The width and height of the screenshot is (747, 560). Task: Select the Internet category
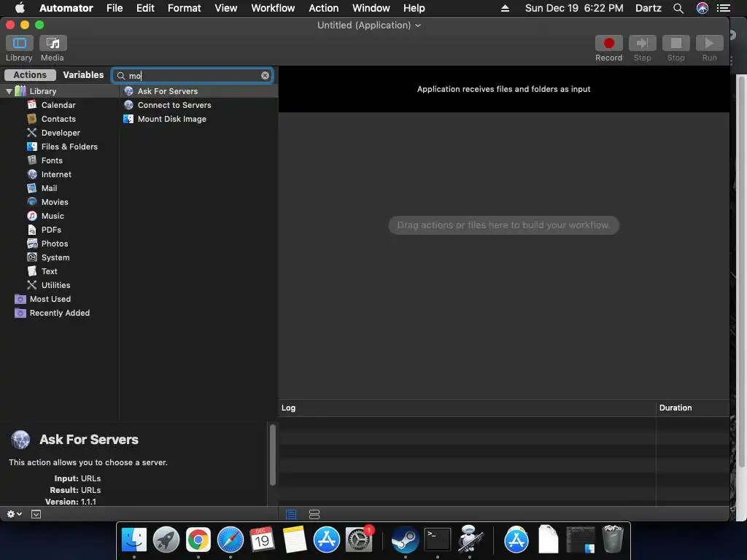(x=59, y=174)
